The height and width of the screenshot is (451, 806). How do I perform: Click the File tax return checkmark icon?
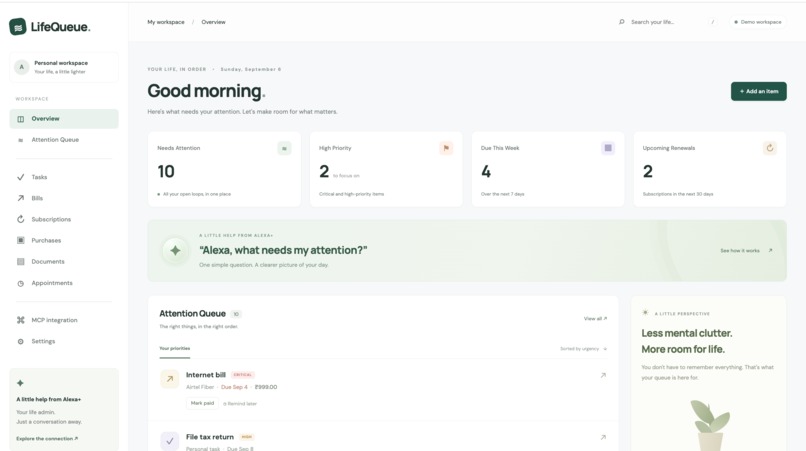point(170,441)
